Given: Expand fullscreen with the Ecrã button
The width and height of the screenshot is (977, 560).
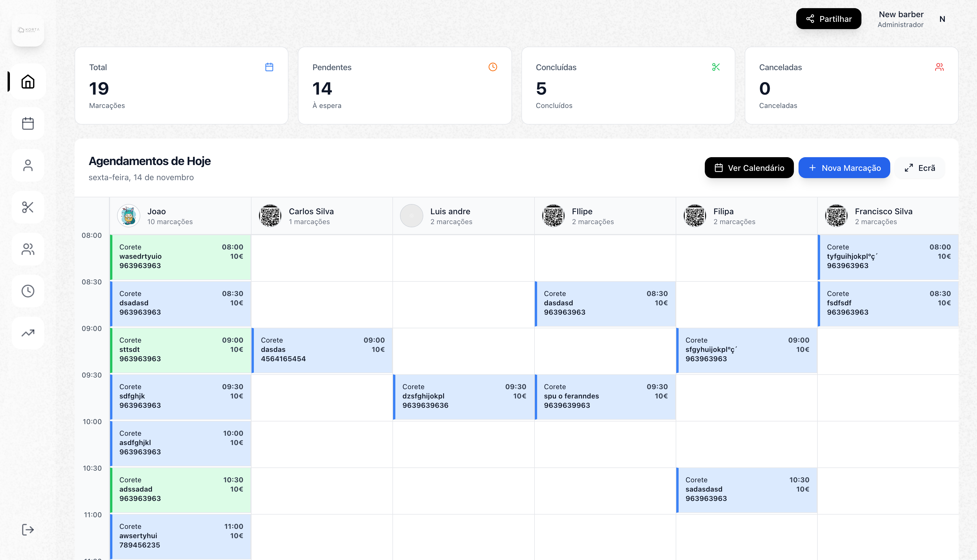Looking at the screenshot, I should pos(919,168).
